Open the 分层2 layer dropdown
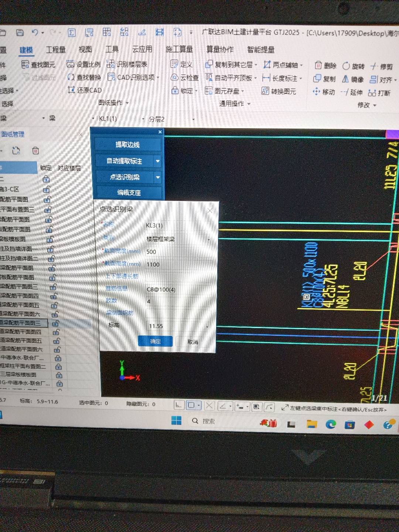The image size is (399, 532). tap(193, 119)
